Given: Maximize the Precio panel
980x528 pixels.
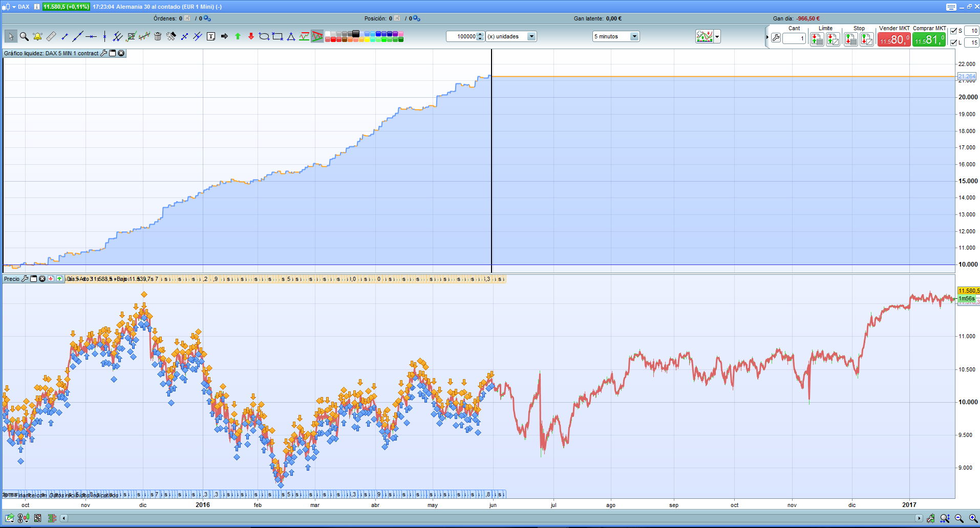Looking at the screenshot, I should tap(34, 279).
